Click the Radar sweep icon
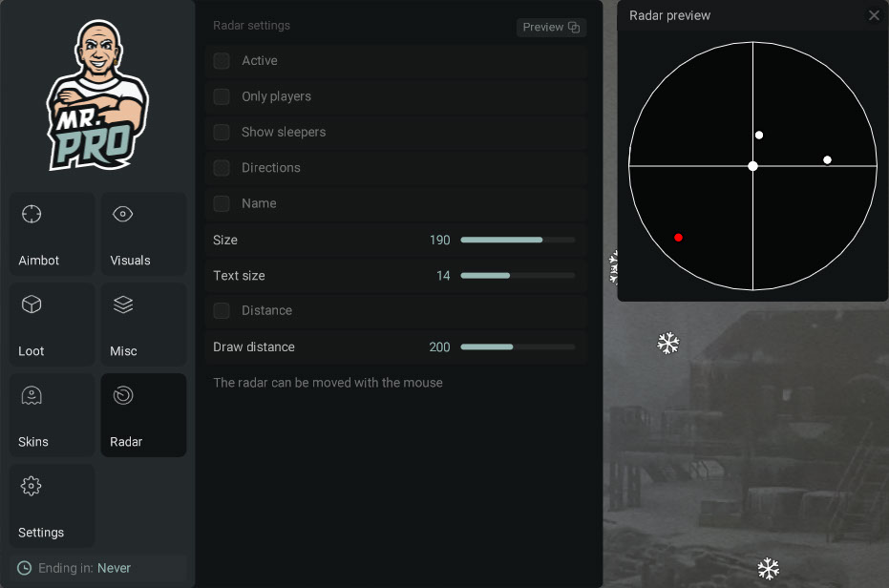The height and width of the screenshot is (588, 889). pos(122,395)
